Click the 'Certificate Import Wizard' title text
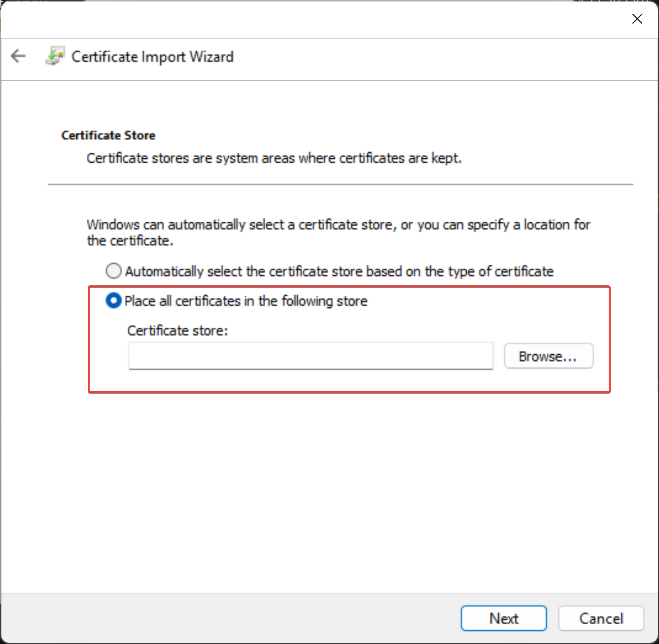 [152, 57]
